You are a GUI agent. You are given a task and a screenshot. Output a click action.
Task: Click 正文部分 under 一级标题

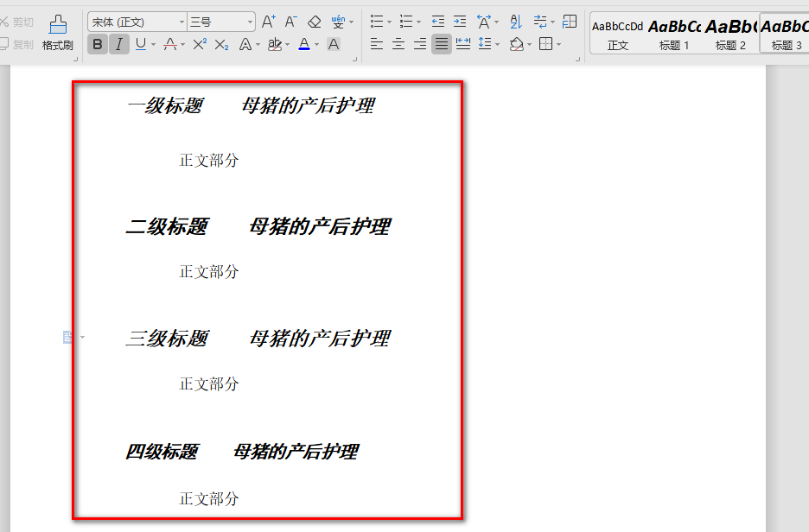tap(209, 161)
